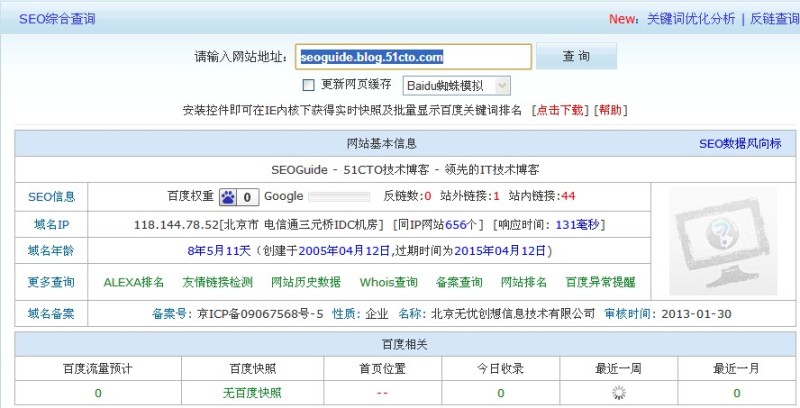Viewport: 800px width, 408px height.
Task: Click the 域名年龄 row label
Action: point(51,251)
